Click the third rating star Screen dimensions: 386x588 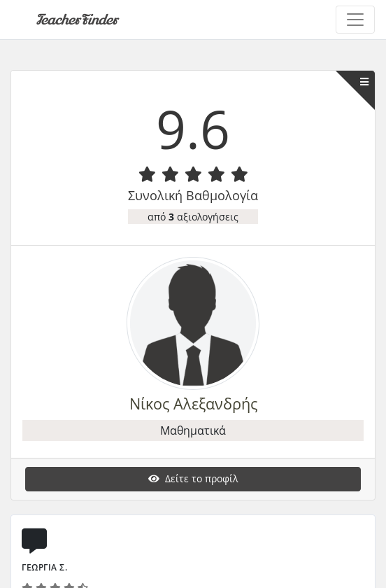pyautogui.click(x=194, y=174)
